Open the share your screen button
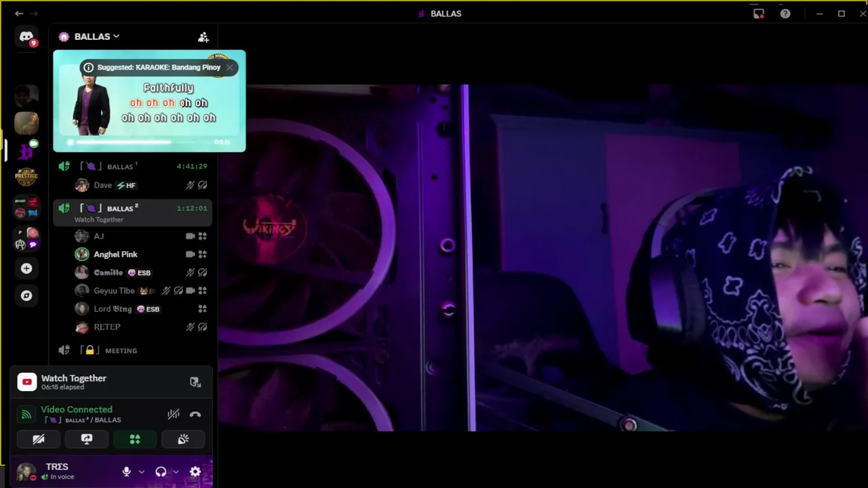Viewport: 868px width, 488px height. click(x=87, y=439)
